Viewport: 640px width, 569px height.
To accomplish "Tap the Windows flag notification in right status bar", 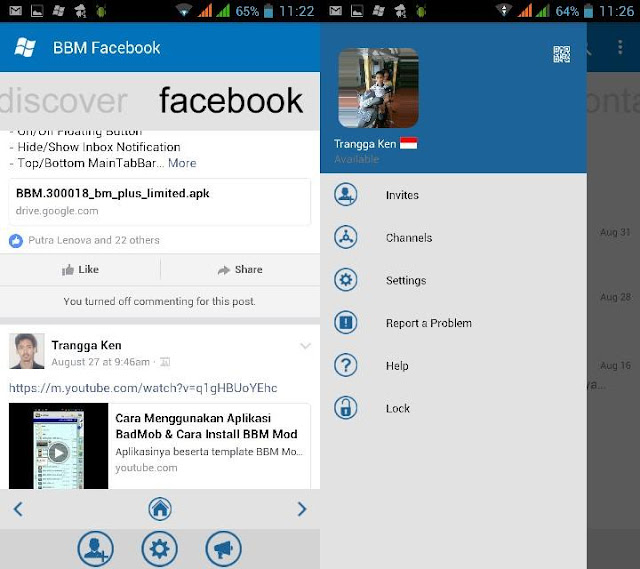I will 378,11.
